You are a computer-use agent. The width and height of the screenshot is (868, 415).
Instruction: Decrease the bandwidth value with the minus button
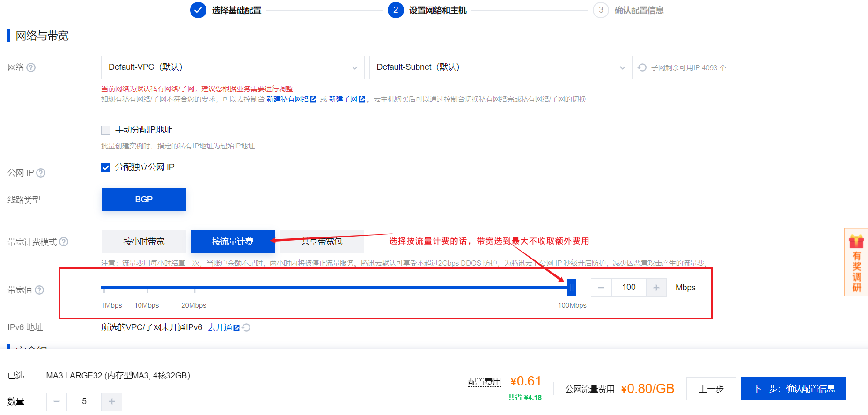click(x=601, y=288)
